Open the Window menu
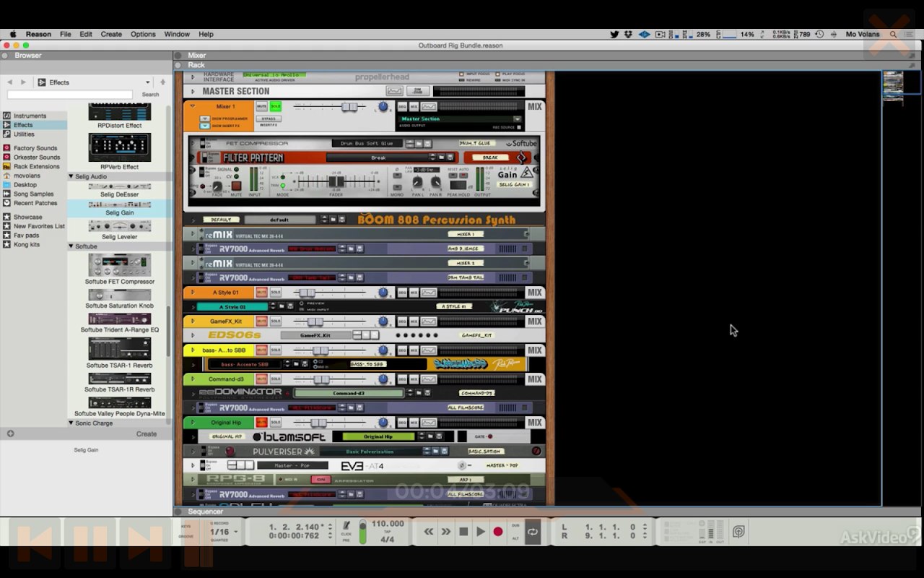 tap(177, 34)
